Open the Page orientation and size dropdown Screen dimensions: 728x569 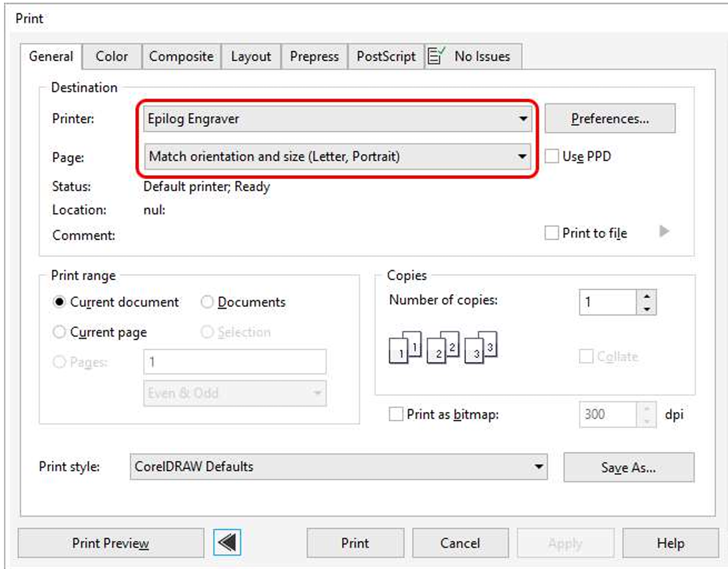(337, 157)
